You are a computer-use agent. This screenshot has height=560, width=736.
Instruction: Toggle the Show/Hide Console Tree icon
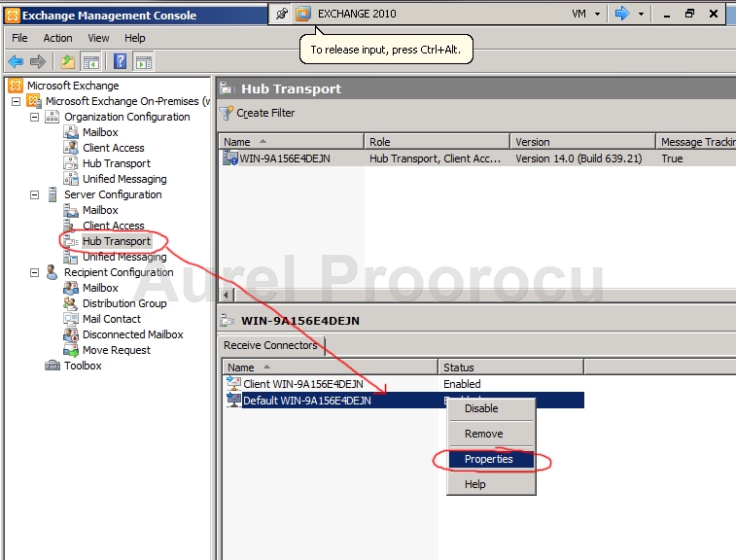click(91, 61)
